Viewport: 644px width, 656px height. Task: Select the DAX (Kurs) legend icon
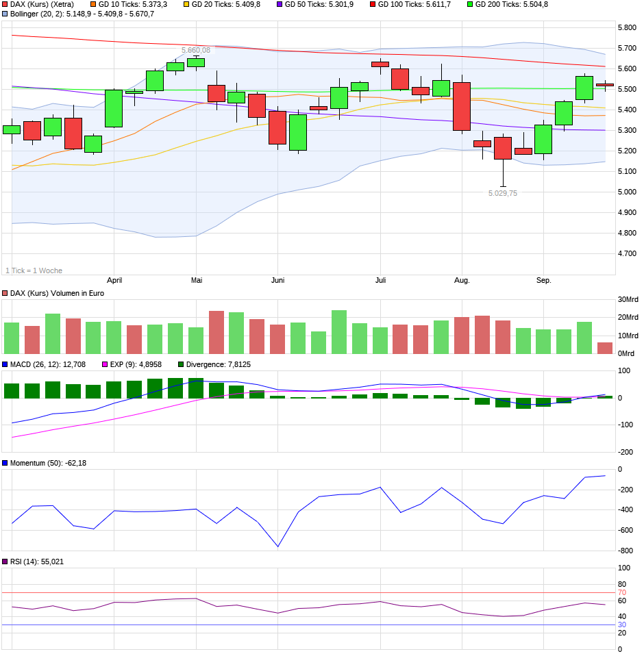[5, 5]
